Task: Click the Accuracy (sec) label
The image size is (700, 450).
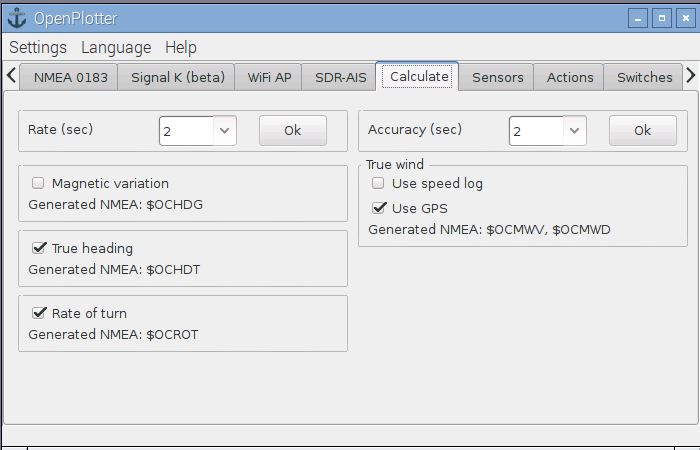Action: tap(415, 129)
